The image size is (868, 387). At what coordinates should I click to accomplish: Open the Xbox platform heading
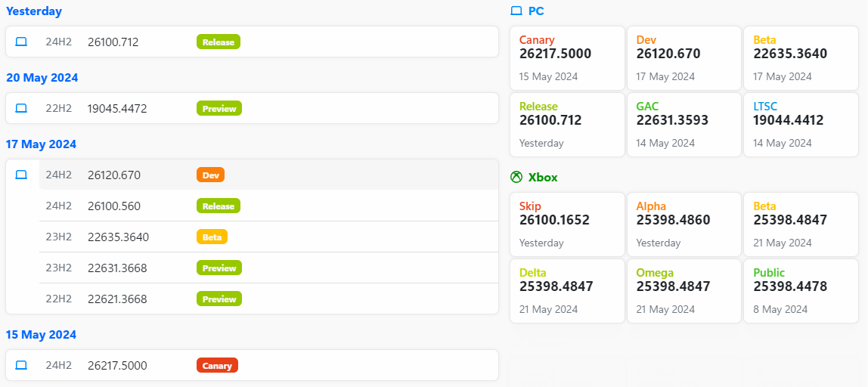[543, 177]
